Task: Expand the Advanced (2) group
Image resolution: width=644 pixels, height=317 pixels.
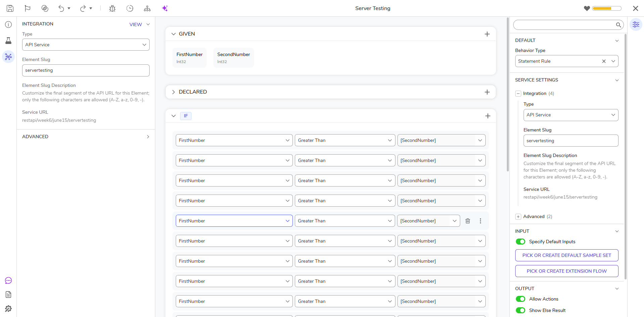Action: [518, 217]
